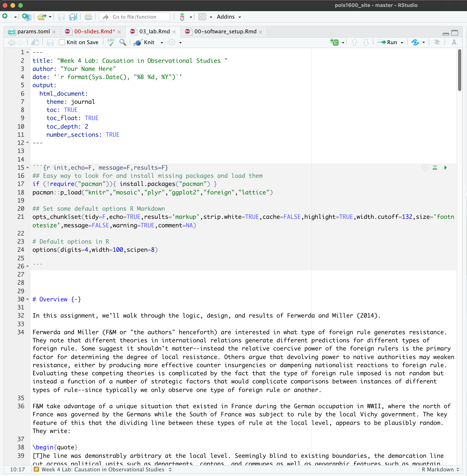Click the print document icon
The width and height of the screenshot is (467, 476).
(88, 17)
